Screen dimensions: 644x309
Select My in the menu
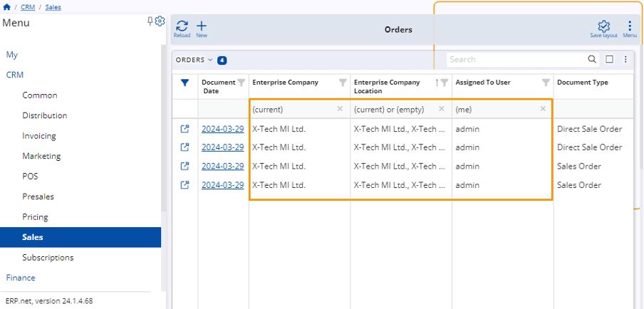(x=12, y=55)
